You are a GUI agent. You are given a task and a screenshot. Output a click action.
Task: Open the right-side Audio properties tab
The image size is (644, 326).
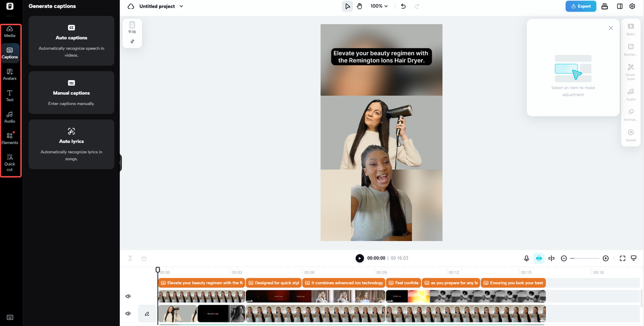point(630,95)
